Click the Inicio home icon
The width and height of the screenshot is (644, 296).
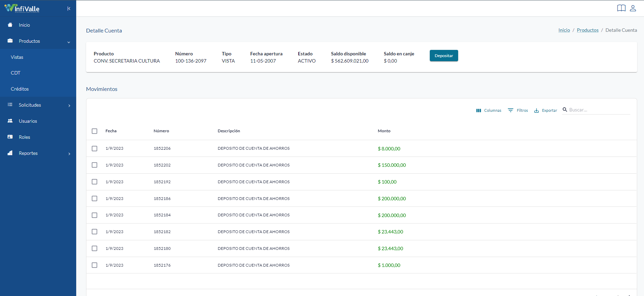pyautogui.click(x=10, y=25)
